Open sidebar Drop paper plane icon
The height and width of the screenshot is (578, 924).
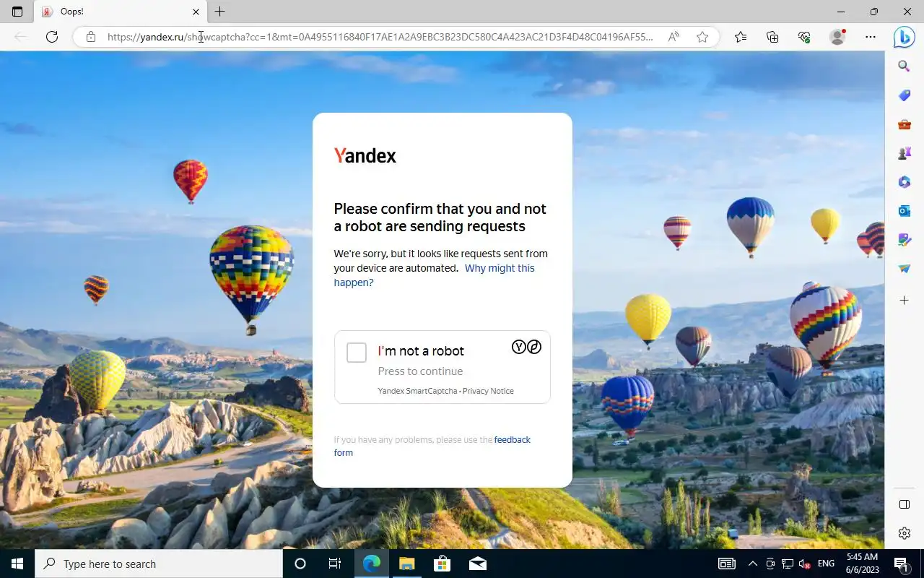(x=904, y=269)
